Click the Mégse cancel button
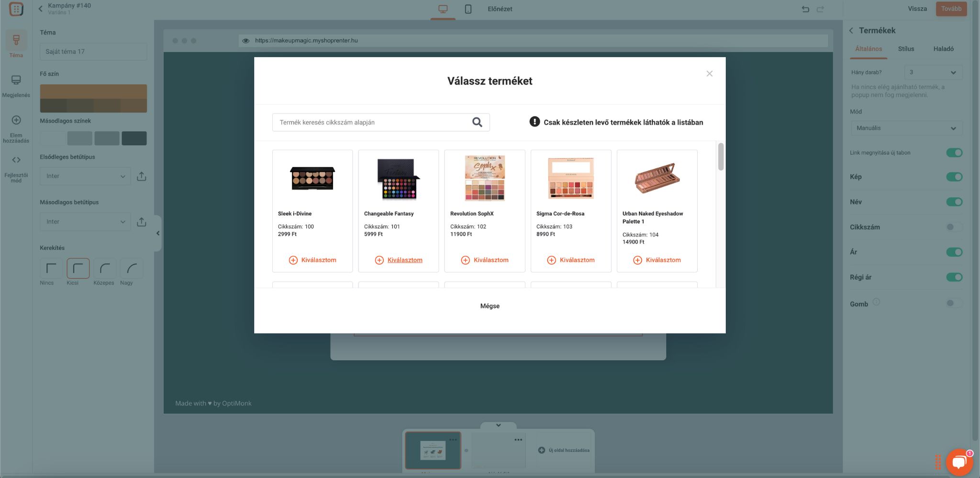The image size is (980, 478). pyautogui.click(x=490, y=306)
